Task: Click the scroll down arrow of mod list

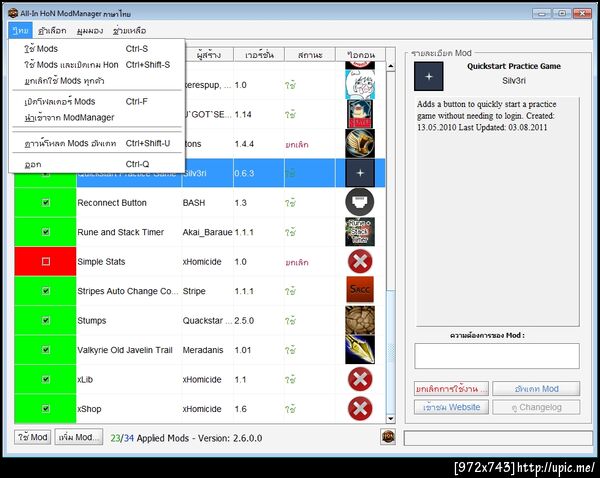Action: (x=391, y=418)
